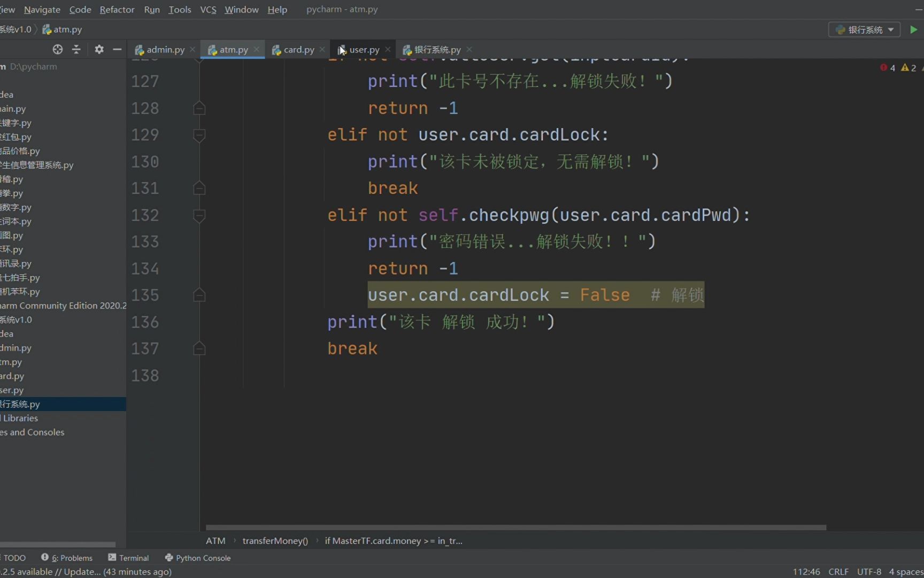The image size is (924, 578).
Task: Run the program with green play icon
Action: [913, 29]
